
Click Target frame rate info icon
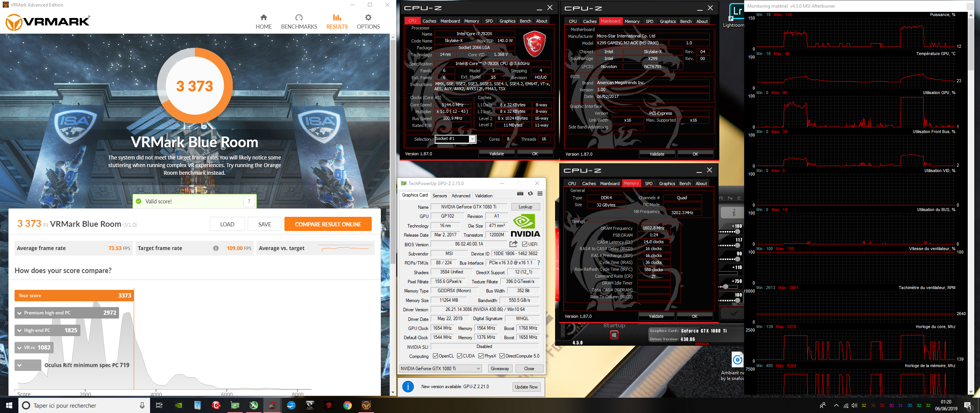click(216, 248)
